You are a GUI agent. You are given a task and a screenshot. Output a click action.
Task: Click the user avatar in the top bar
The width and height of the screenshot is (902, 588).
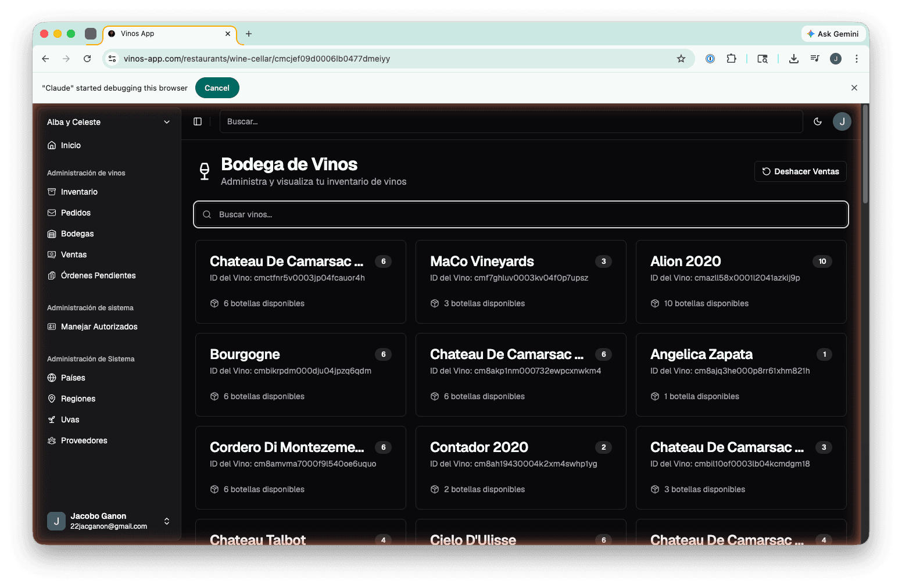coord(842,121)
